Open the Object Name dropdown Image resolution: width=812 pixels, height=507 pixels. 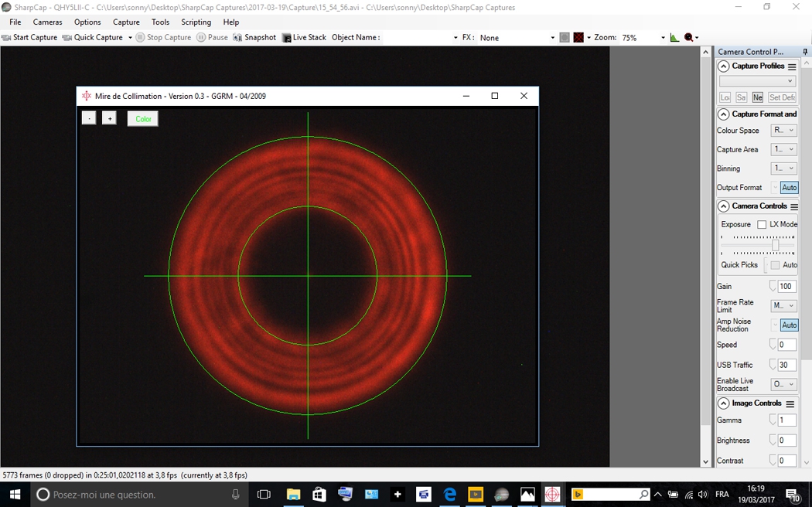pyautogui.click(x=455, y=38)
